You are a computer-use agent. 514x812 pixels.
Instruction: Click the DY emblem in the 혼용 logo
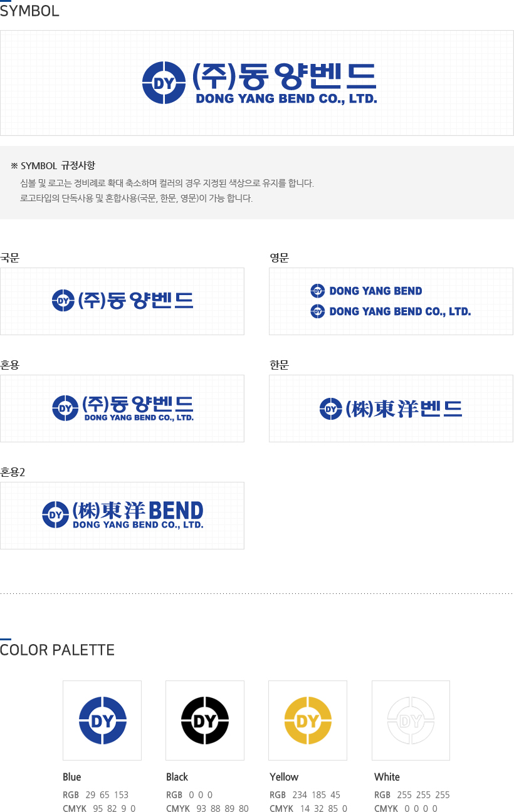coord(63,409)
